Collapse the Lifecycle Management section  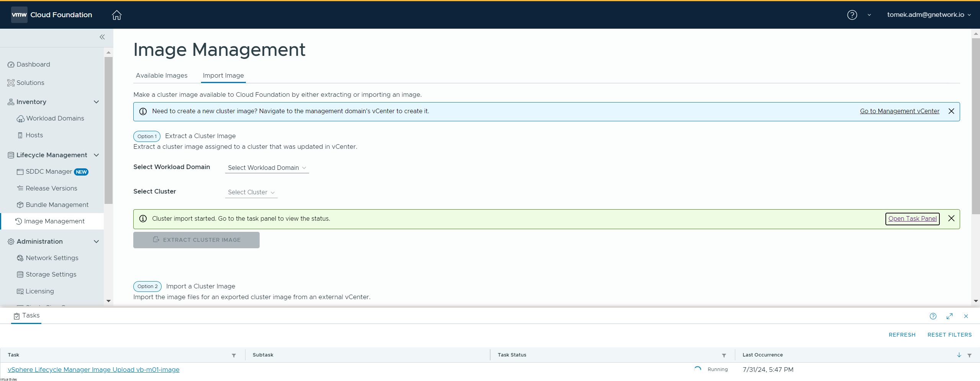97,155
